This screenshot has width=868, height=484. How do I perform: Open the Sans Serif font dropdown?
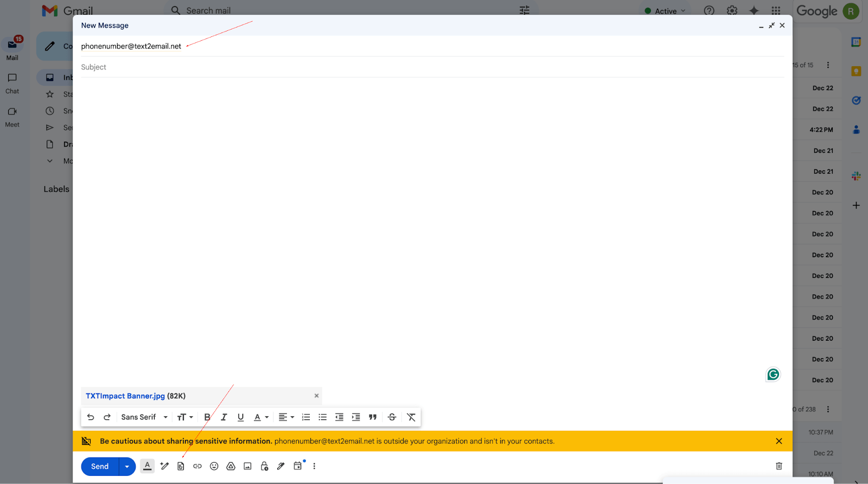pos(144,417)
